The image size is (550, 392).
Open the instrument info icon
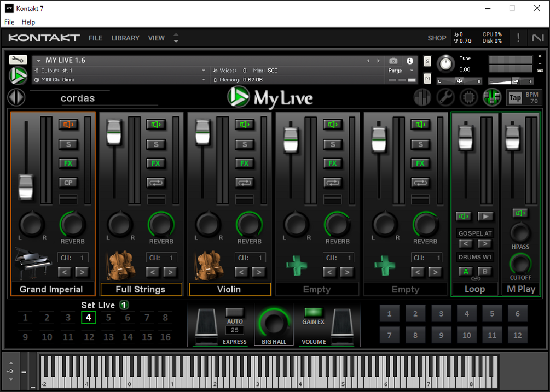[x=409, y=61]
